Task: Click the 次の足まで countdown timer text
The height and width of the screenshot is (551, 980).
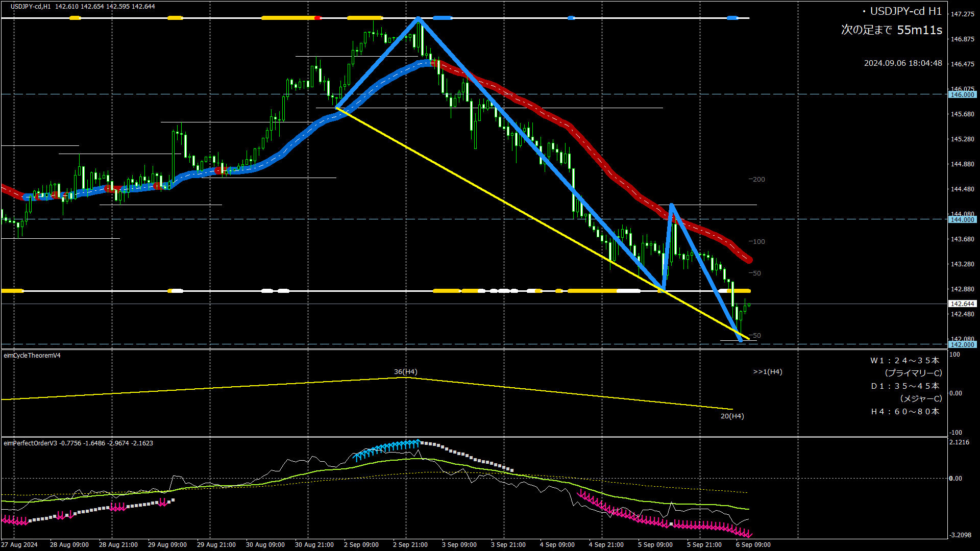Action: [x=891, y=30]
